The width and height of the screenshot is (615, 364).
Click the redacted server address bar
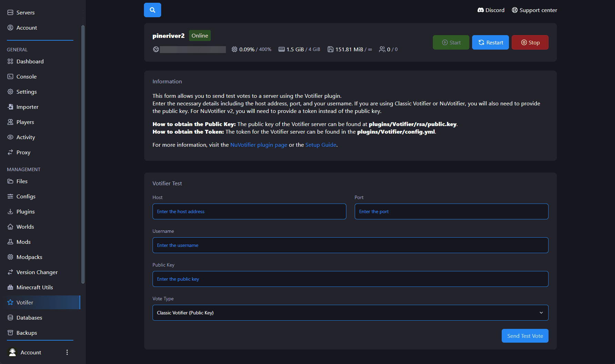(193, 50)
